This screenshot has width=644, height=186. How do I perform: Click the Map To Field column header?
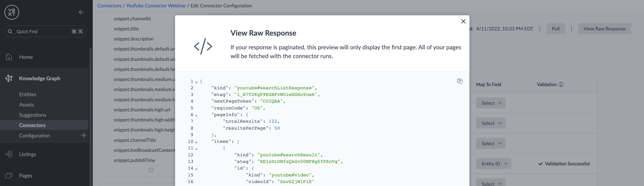488,84
